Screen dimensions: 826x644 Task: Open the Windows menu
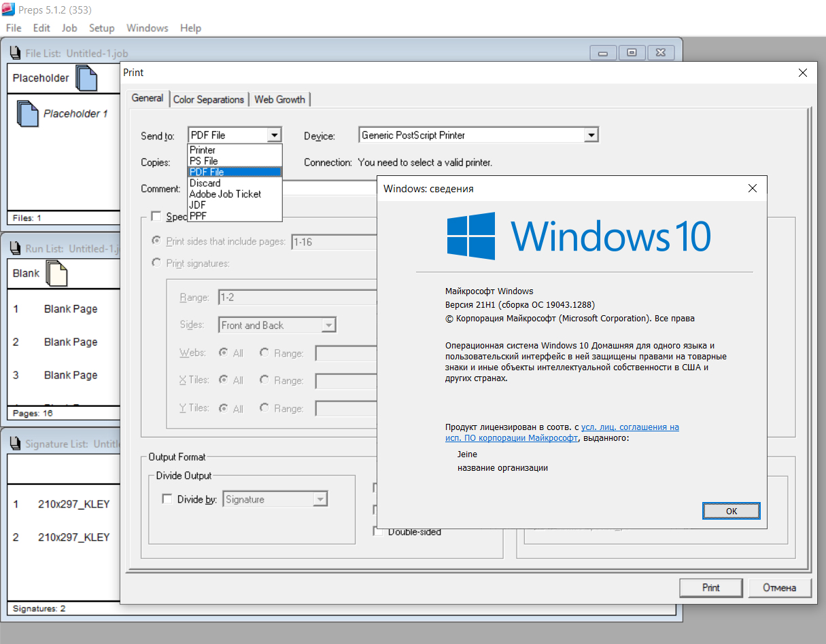tap(148, 28)
